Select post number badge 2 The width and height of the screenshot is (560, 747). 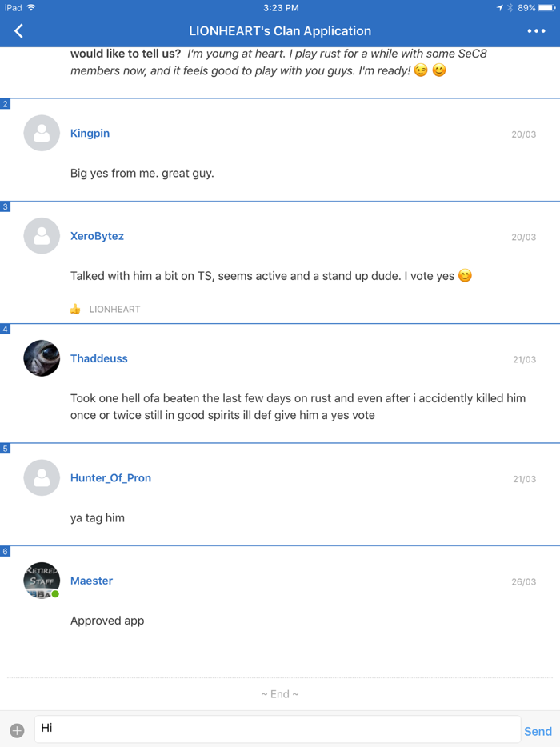(5, 103)
